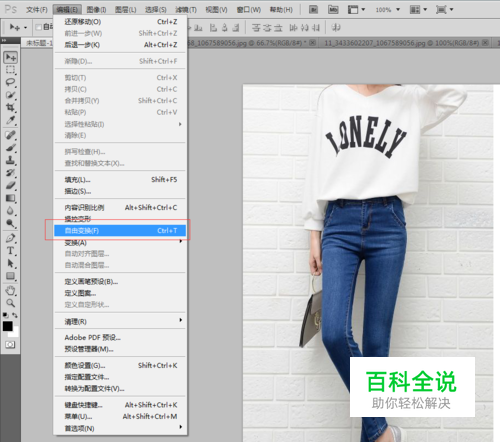Viewport: 500px width, 442px height.
Task: Select the Eyedropper tool
Action: pyautogui.click(x=10, y=120)
